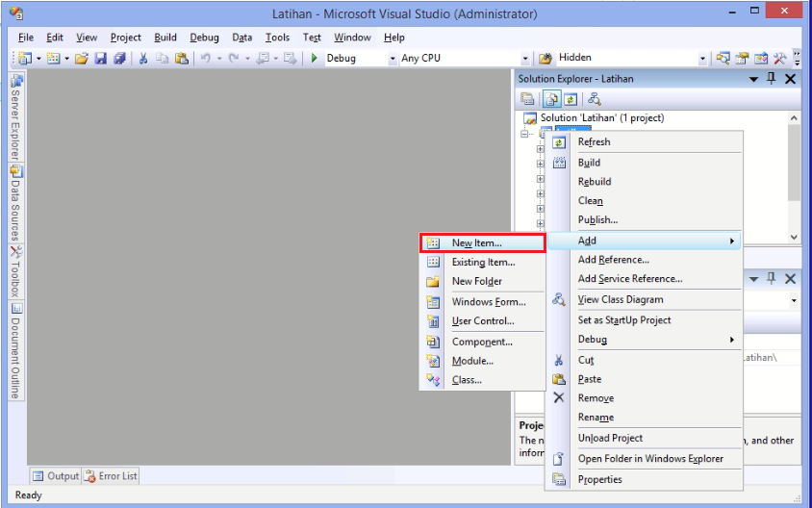Open the Undo history dropdown arrow
Image resolution: width=812 pixels, height=508 pixels.
click(219, 58)
